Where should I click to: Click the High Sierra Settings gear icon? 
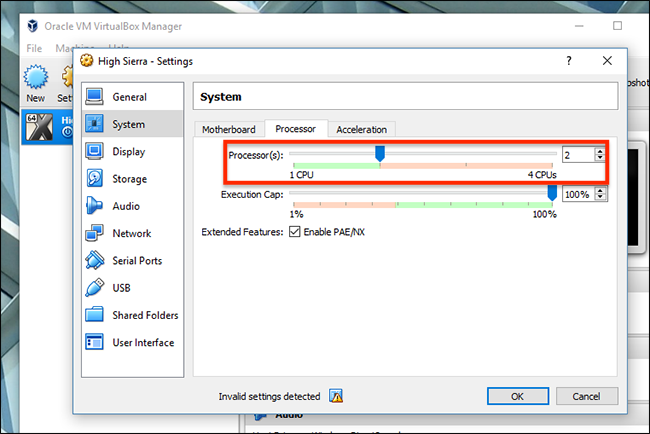click(x=87, y=61)
